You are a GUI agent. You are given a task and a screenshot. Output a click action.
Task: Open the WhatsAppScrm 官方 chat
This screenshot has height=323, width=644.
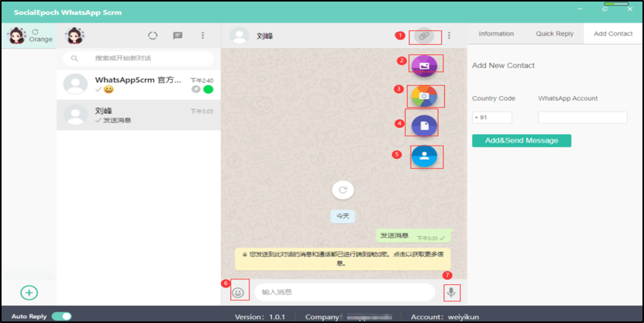tap(139, 84)
